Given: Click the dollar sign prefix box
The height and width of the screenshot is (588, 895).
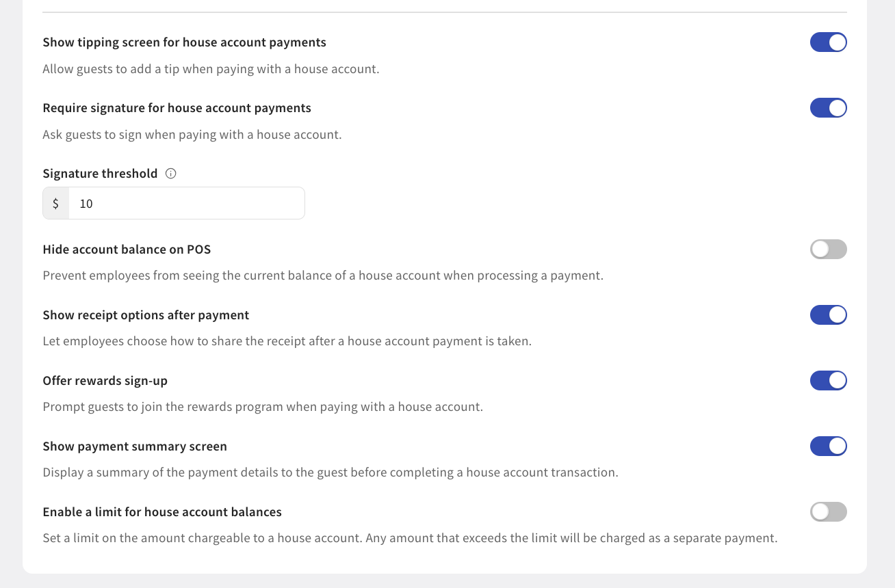Looking at the screenshot, I should [x=56, y=203].
